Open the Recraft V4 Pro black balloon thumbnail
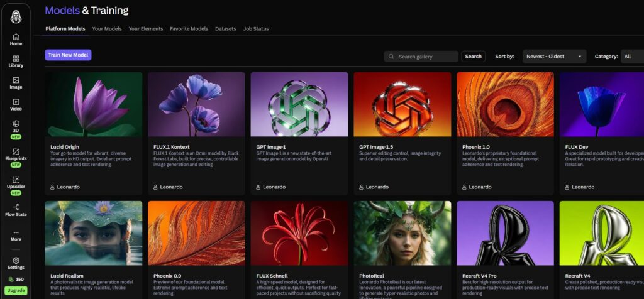The image size is (644, 299). [x=505, y=233]
